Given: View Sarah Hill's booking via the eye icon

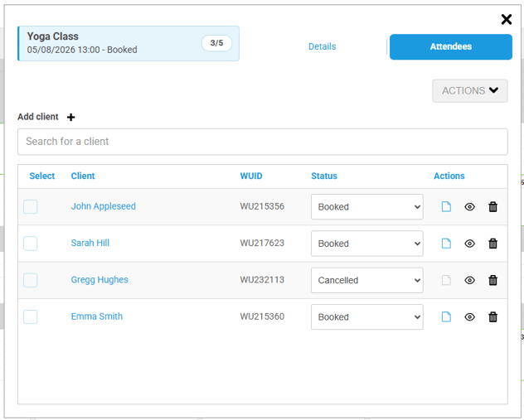Looking at the screenshot, I should coord(469,244).
